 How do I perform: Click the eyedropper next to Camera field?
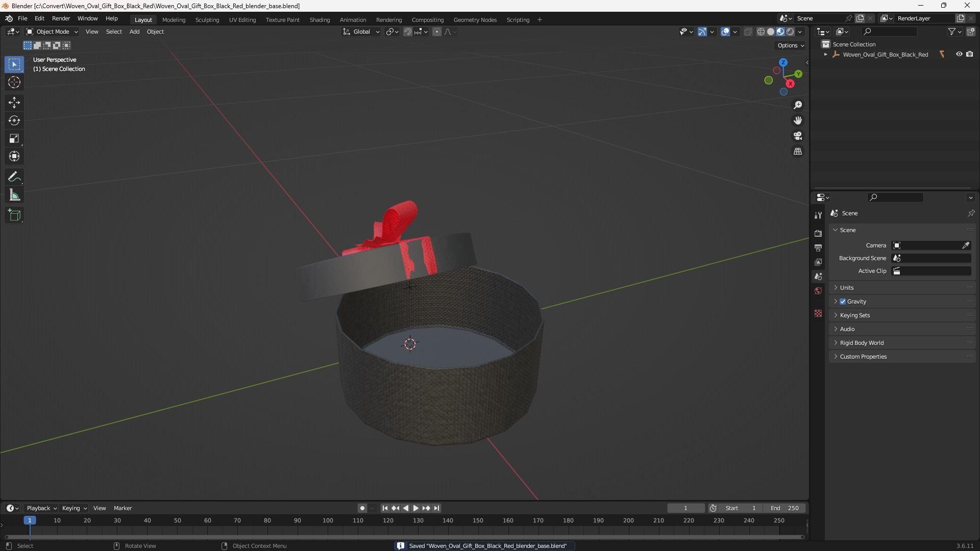tap(966, 245)
